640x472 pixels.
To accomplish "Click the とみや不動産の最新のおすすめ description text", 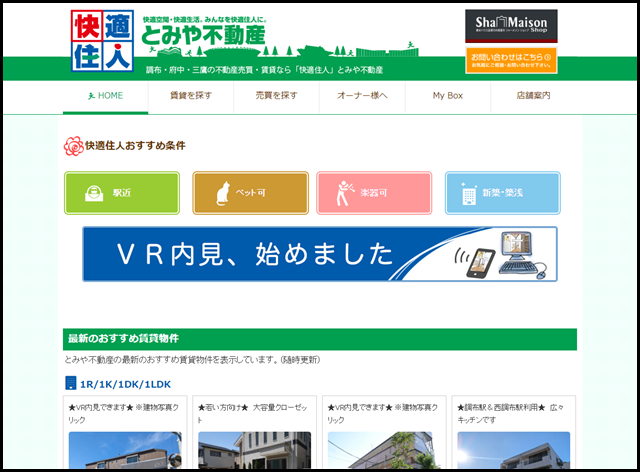I will coord(192,360).
